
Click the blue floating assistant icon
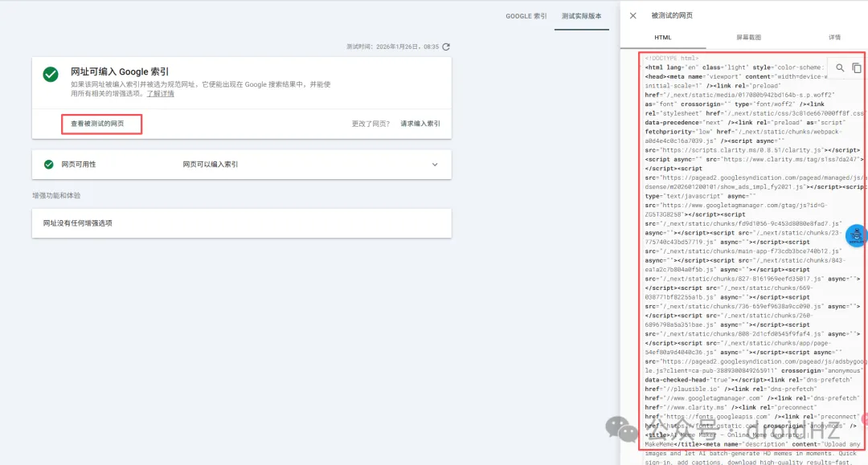tap(857, 235)
